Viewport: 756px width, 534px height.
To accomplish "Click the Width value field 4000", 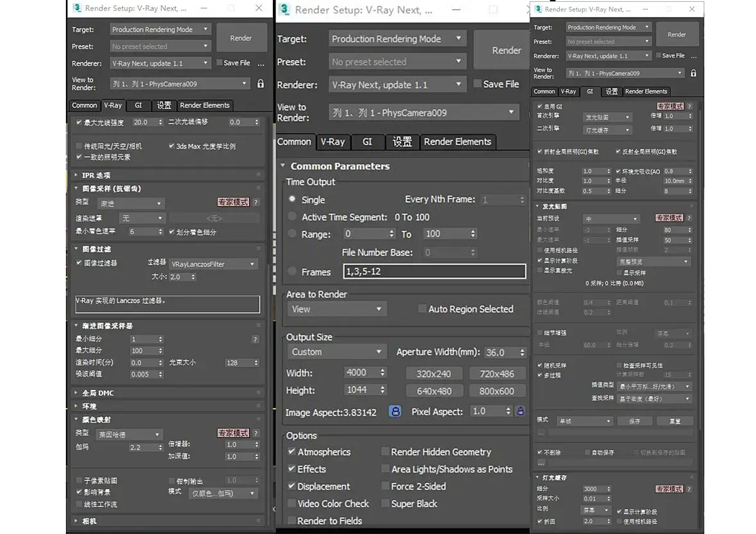I will [361, 373].
